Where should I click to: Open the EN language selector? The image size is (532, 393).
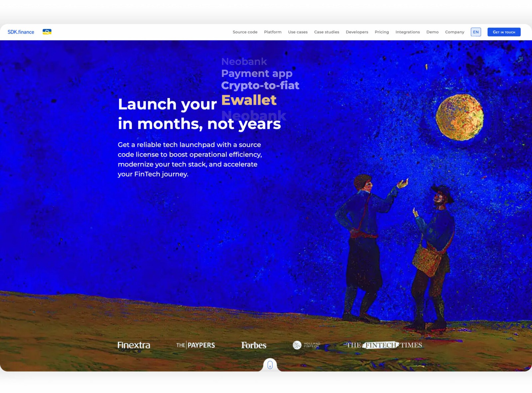tap(476, 32)
